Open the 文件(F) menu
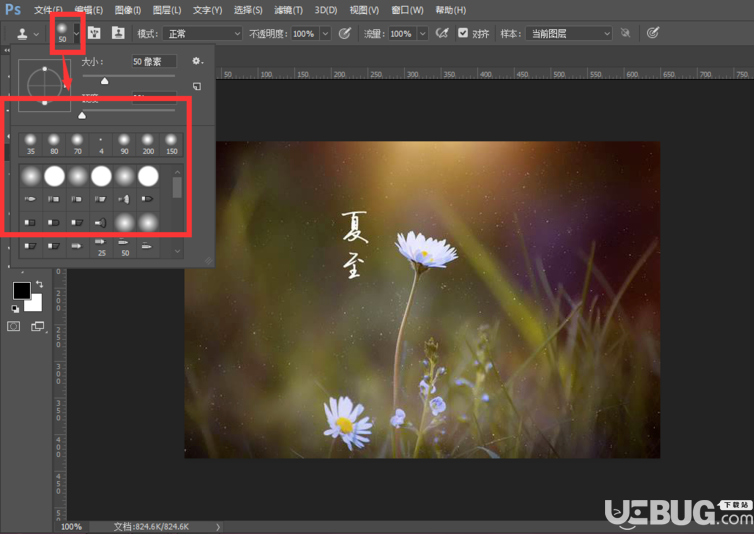The width and height of the screenshot is (754, 534). point(48,10)
